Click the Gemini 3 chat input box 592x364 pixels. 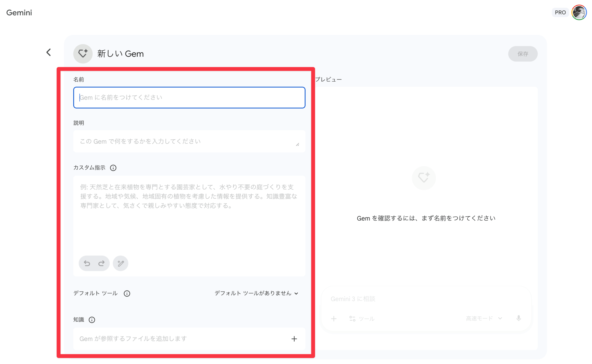(410, 299)
